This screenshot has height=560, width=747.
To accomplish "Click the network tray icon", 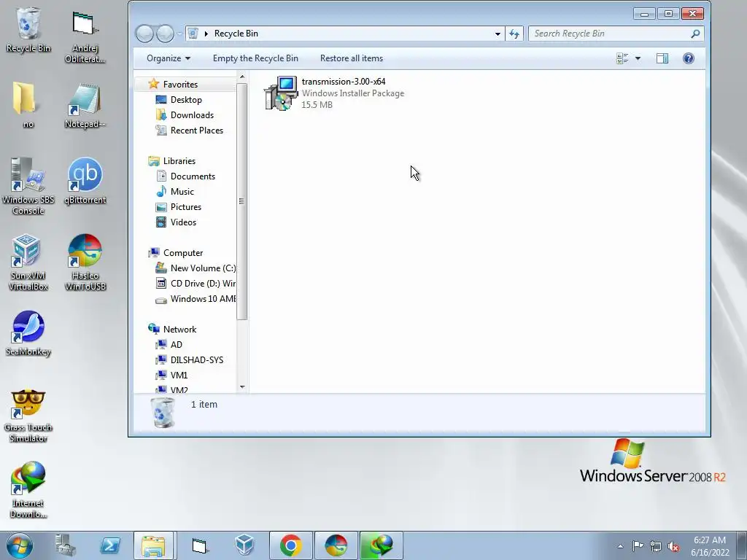I will (656, 546).
